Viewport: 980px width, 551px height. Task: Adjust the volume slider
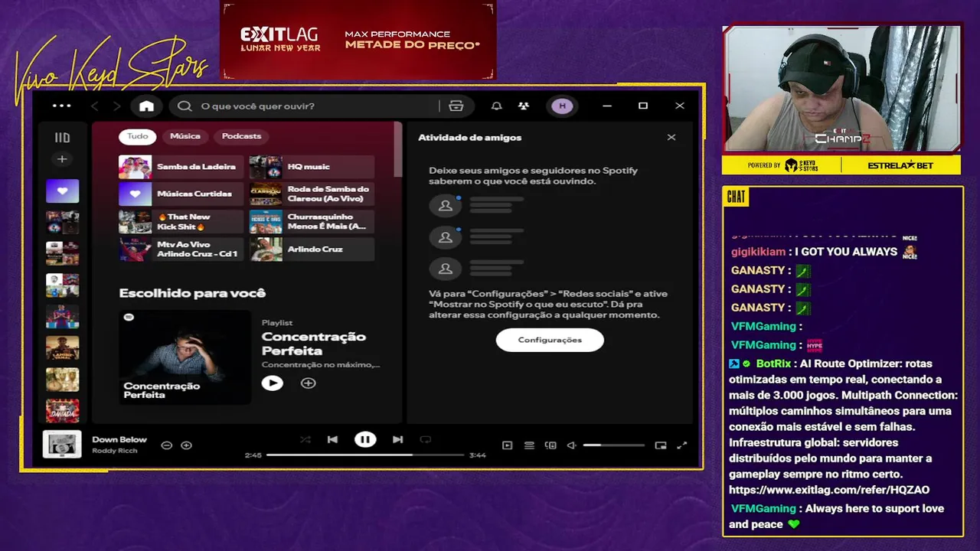(x=613, y=445)
